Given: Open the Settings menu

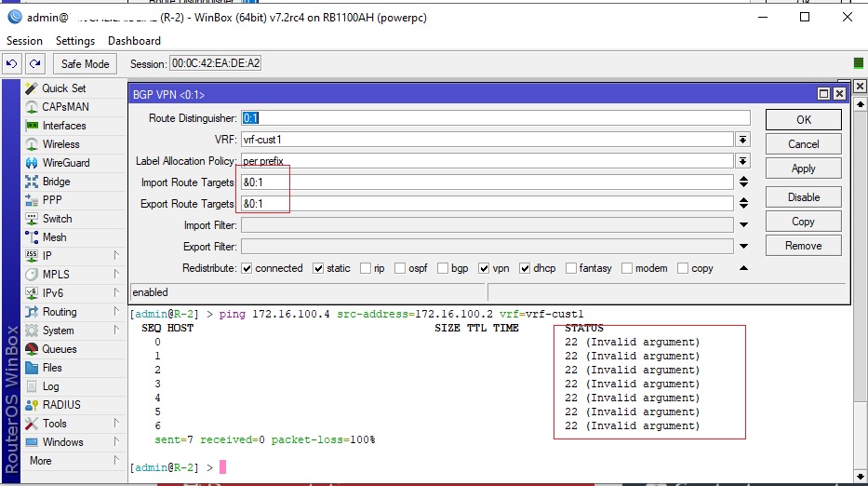Looking at the screenshot, I should pos(75,41).
